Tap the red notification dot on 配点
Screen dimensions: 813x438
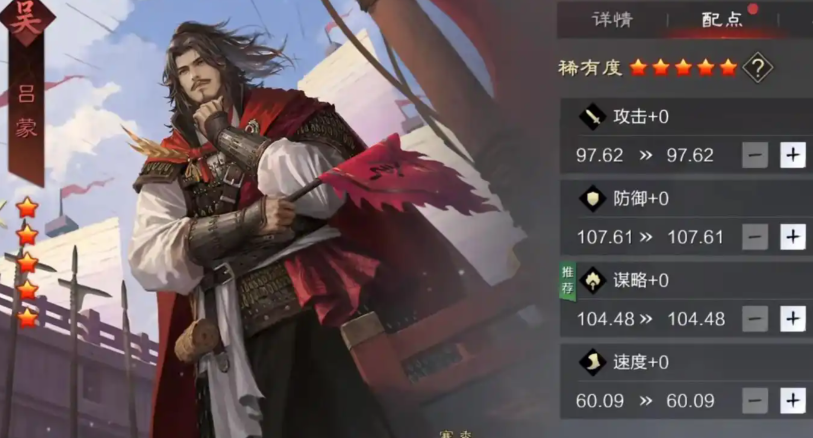click(753, 9)
